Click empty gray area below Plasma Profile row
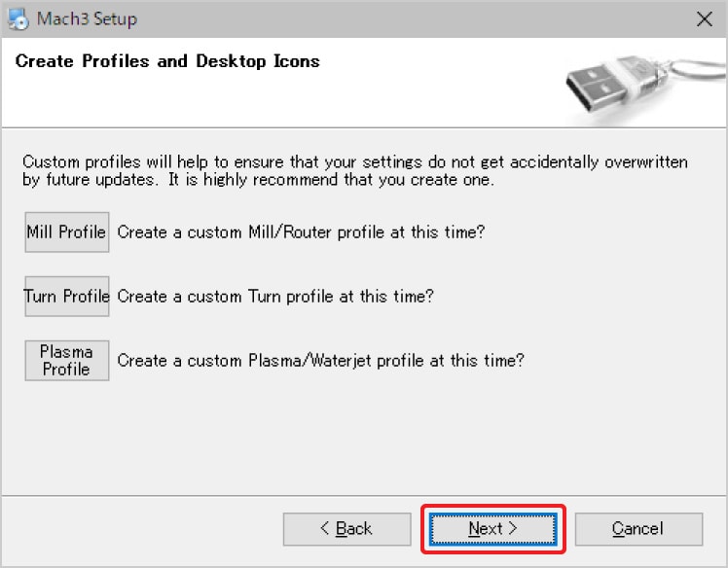The width and height of the screenshot is (728, 568). tap(364, 438)
